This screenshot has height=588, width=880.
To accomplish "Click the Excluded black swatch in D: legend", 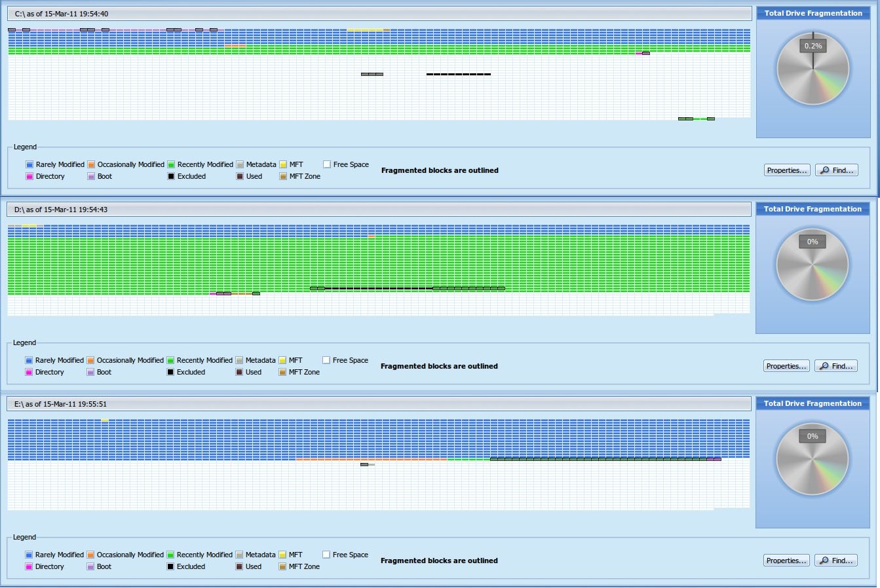I will coord(170,373).
